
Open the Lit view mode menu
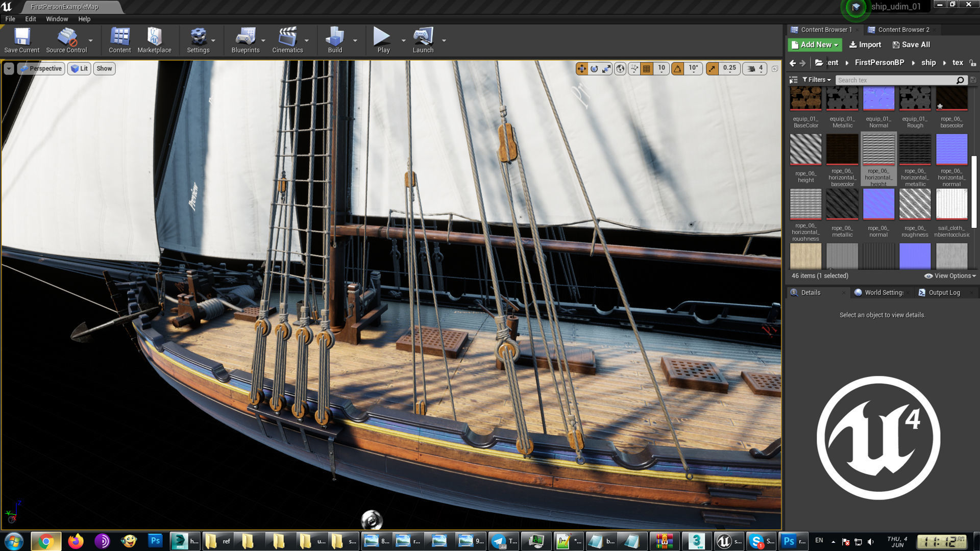click(79, 68)
